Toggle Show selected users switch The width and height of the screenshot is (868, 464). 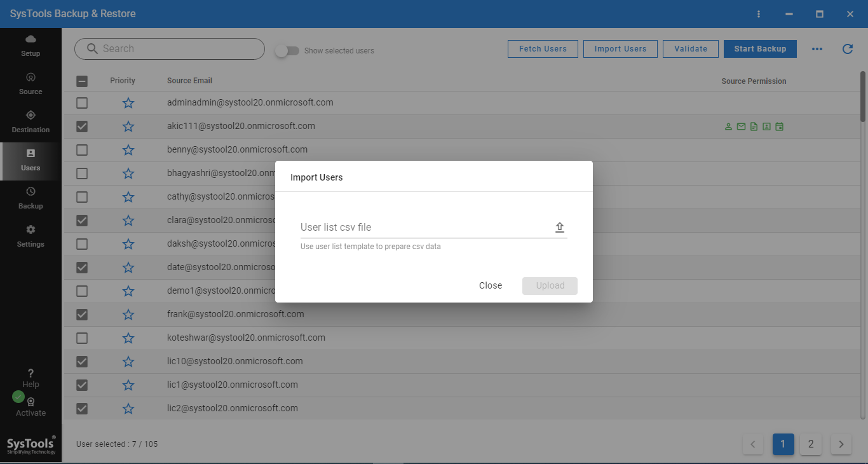(287, 51)
